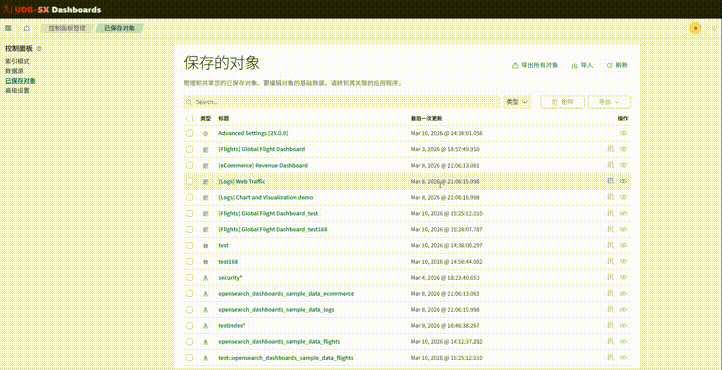Viewport: 722px width, 370px height.
Task: Open relationships for test::opensearch_dashboards_sample_data_flights
Action: (x=623, y=358)
